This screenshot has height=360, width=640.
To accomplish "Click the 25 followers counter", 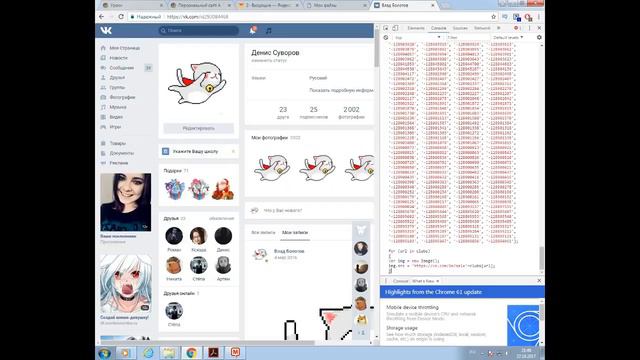I will (x=313, y=113).
